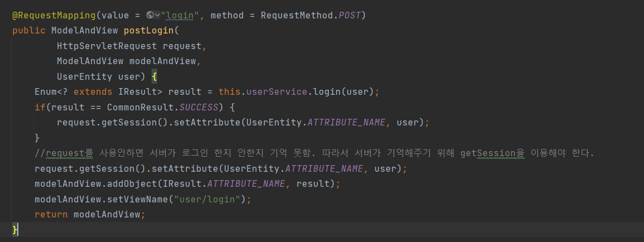Screen dimensions: 644x242
Task: Click "result" argument in addObject call
Action: pos(313,184)
